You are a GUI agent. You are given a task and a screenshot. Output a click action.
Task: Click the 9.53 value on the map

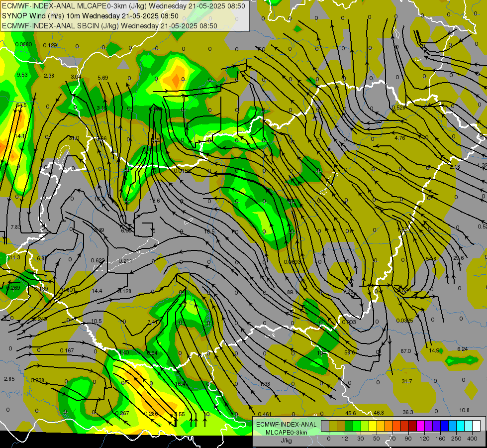(22, 75)
